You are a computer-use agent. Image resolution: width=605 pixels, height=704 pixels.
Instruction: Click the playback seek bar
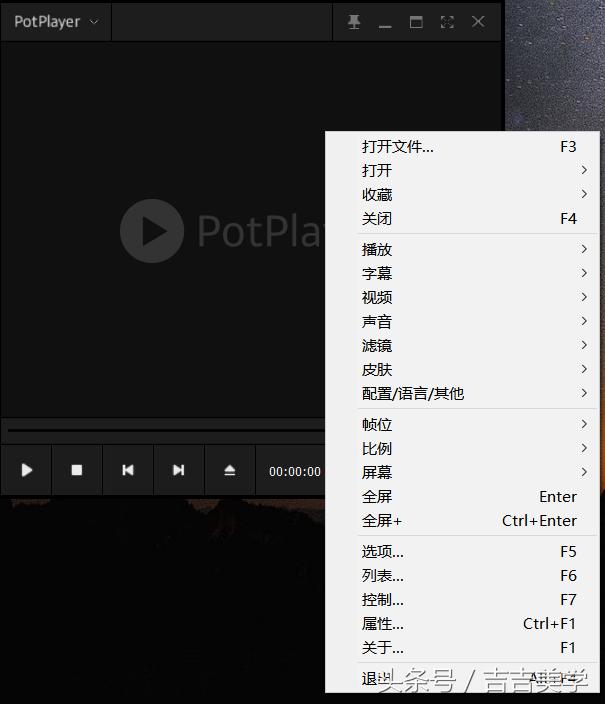click(165, 430)
